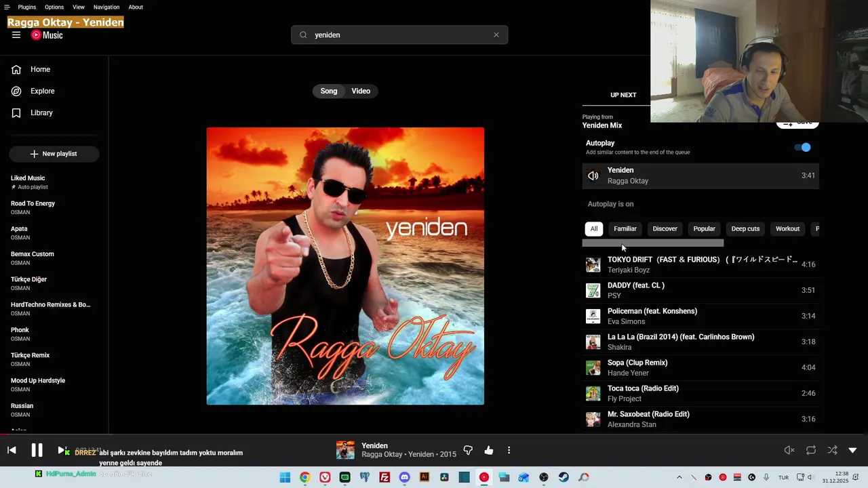Unmute the player volume icon

point(789,450)
